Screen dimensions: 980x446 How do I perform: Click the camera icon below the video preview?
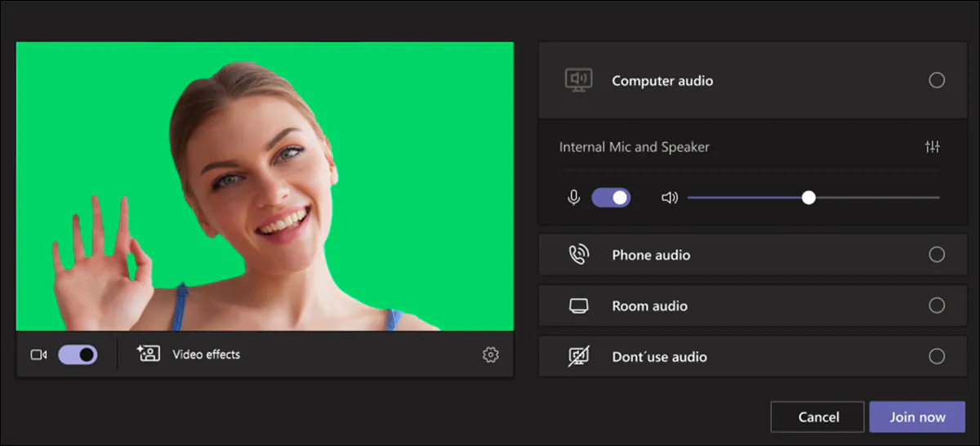click(38, 355)
